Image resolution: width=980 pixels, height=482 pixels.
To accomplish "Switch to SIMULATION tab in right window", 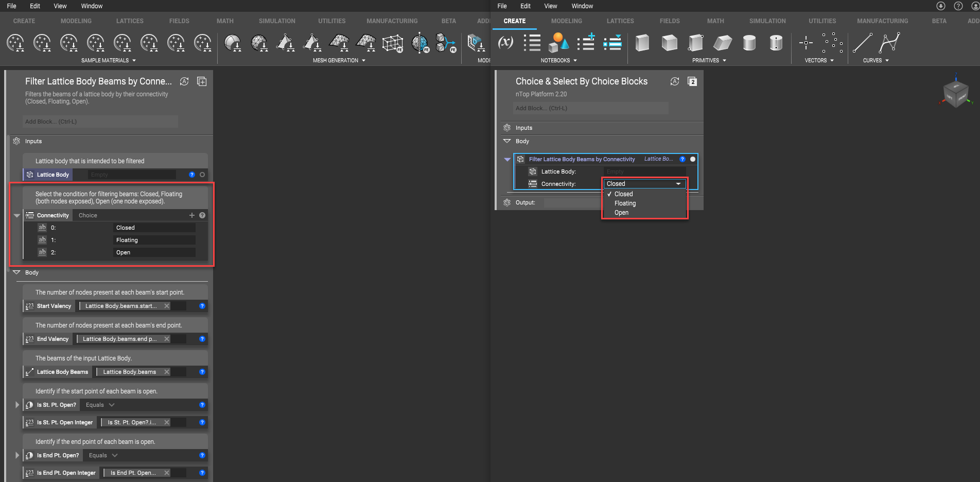I will pos(767,21).
